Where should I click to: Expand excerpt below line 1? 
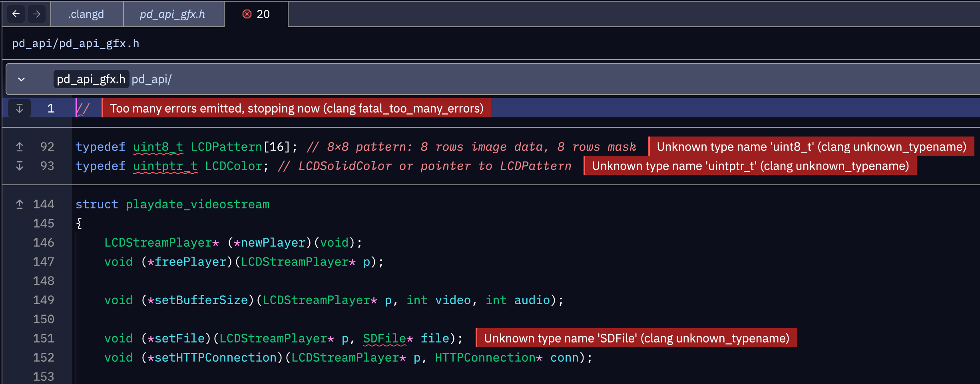tap(19, 108)
